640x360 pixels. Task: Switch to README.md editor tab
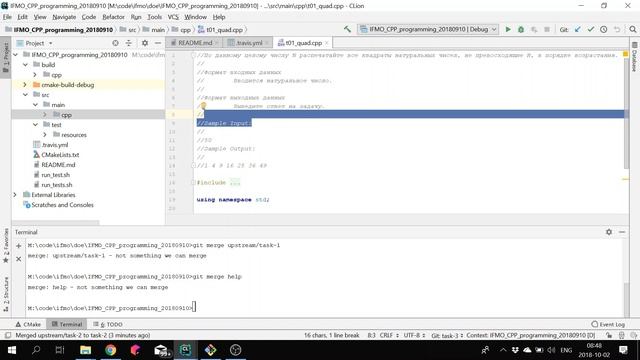click(x=195, y=43)
